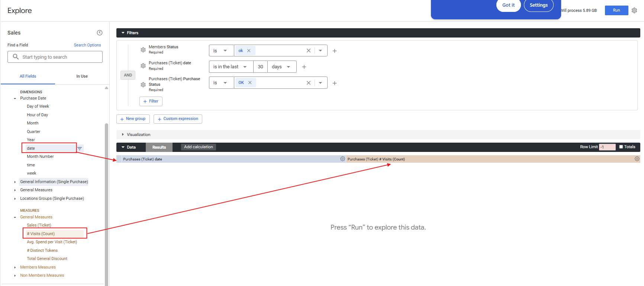The height and width of the screenshot is (286, 644).
Task: Collapse the Data section
Action: coord(129,147)
